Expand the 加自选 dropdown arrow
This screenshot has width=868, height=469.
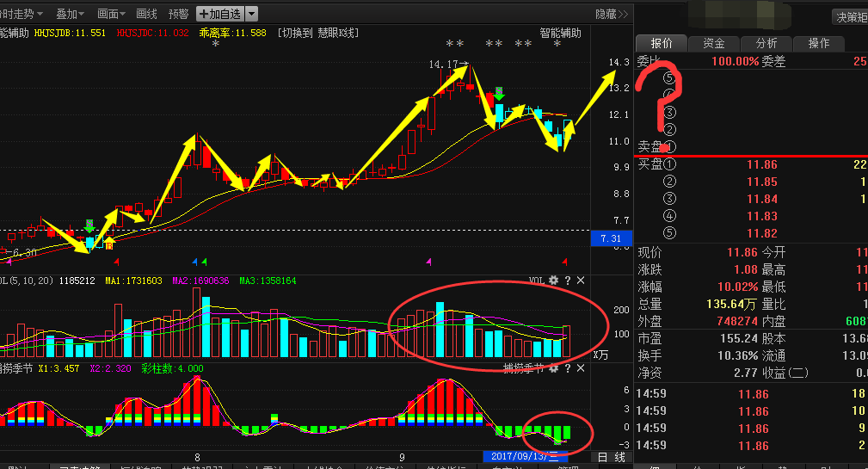pos(250,14)
